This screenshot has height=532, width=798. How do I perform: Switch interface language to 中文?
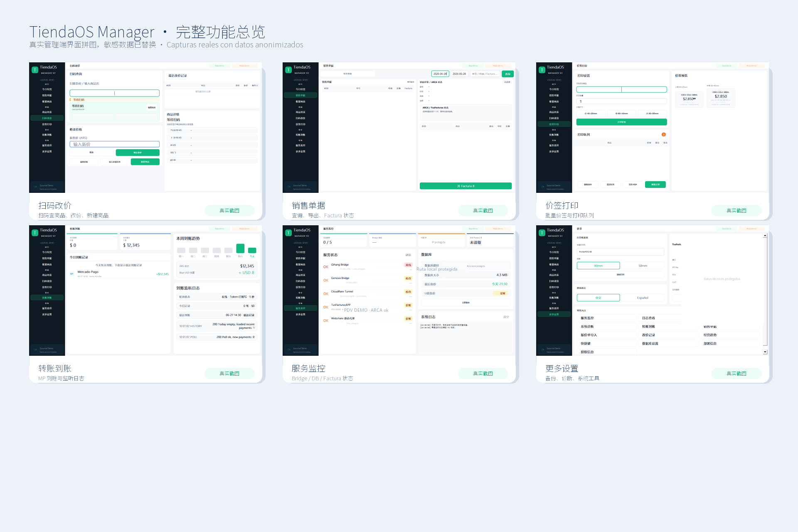(598, 298)
